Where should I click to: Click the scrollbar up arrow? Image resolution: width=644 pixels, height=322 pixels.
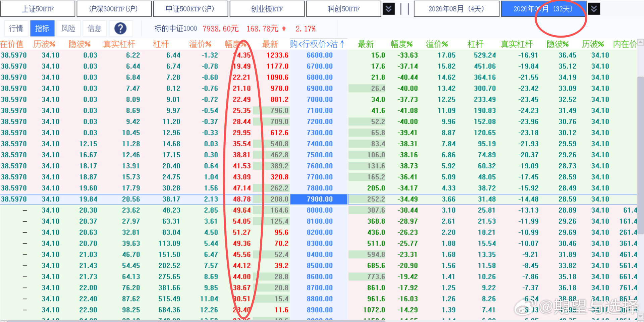click(x=640, y=42)
